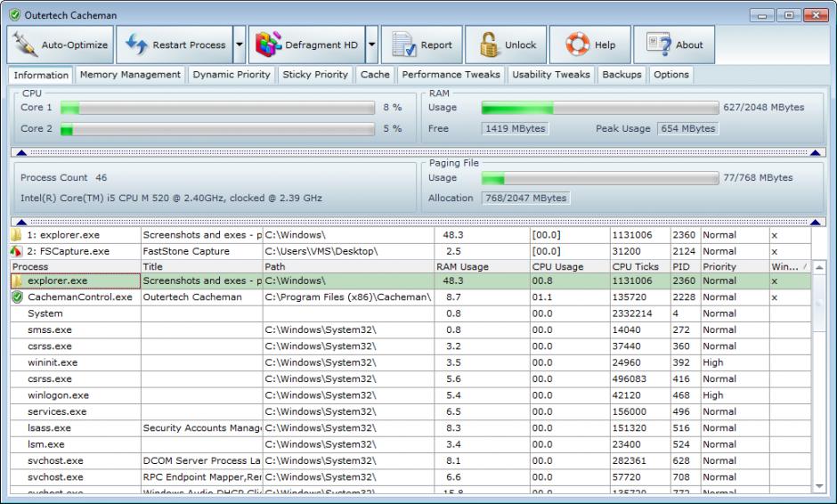Sort by the Title column header
Image resolution: width=837 pixels, height=504 pixels.
coord(202,266)
